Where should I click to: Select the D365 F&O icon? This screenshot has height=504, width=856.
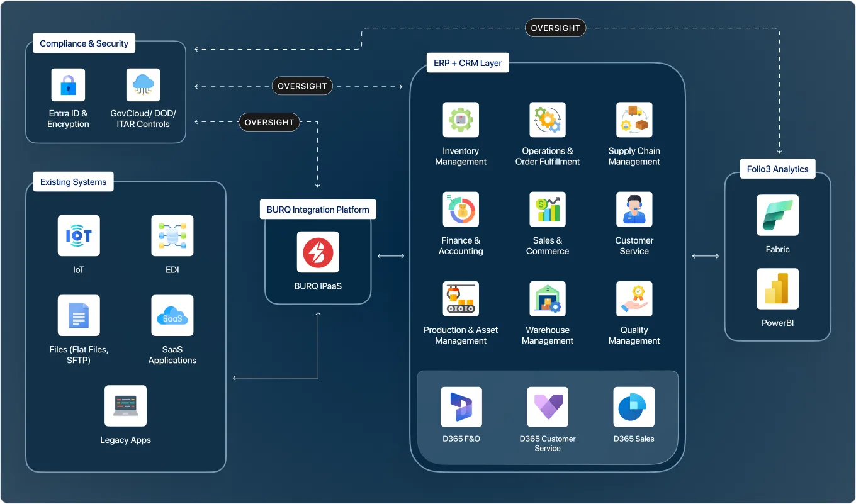[x=461, y=407]
